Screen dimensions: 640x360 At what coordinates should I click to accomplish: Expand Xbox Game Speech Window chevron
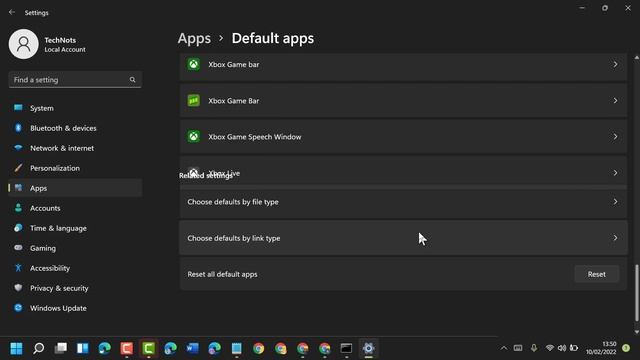coord(615,137)
